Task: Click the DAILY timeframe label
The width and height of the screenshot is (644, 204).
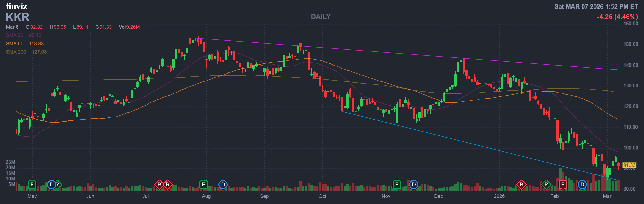Action: (x=320, y=17)
